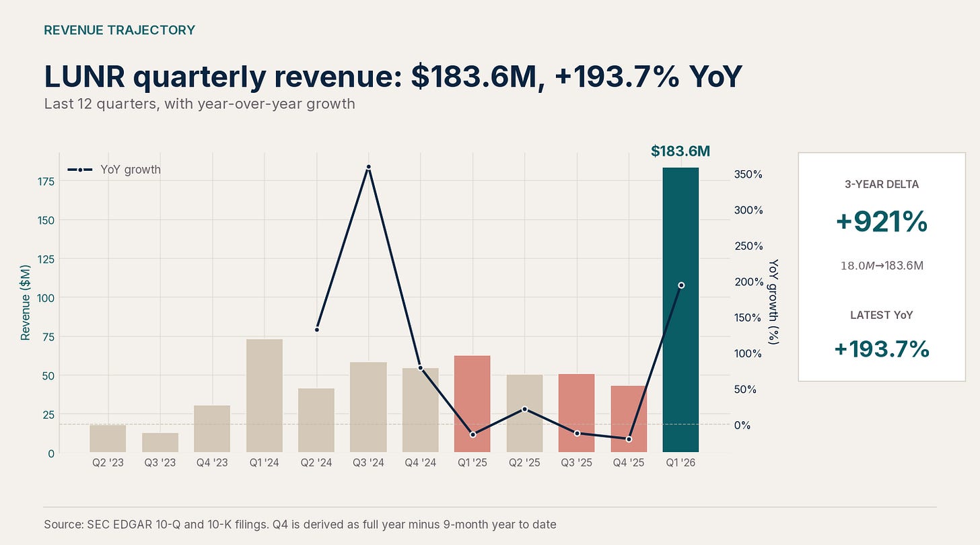Click the "0%" growth axis tick
The height and width of the screenshot is (545, 980).
pyautogui.click(x=742, y=425)
